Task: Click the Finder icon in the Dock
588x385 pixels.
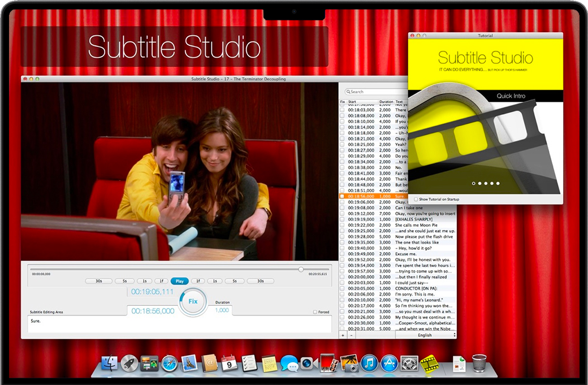Action: (x=109, y=363)
